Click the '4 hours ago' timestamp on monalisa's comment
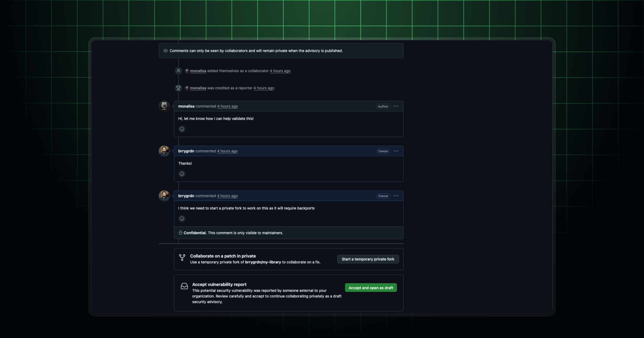Image resolution: width=644 pixels, height=338 pixels. tap(228, 106)
